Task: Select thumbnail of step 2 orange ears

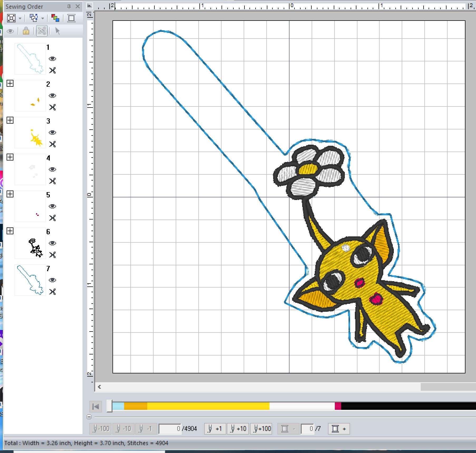Action: [30, 96]
